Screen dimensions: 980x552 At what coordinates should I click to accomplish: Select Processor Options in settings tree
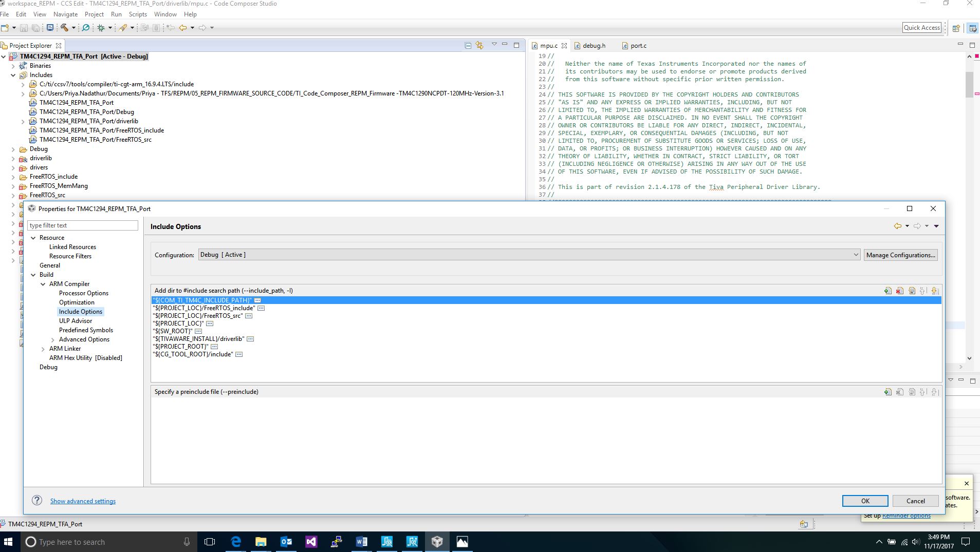tap(84, 293)
